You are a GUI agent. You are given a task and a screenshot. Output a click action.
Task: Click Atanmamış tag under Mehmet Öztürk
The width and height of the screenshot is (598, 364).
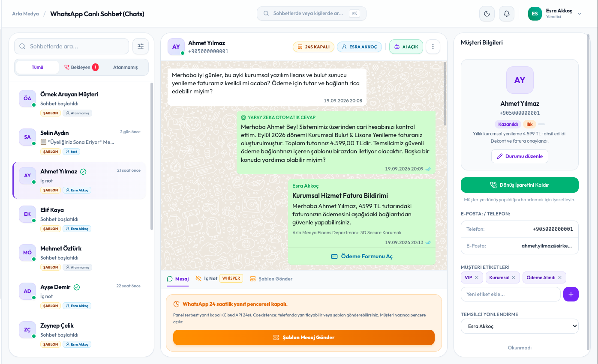point(78,267)
